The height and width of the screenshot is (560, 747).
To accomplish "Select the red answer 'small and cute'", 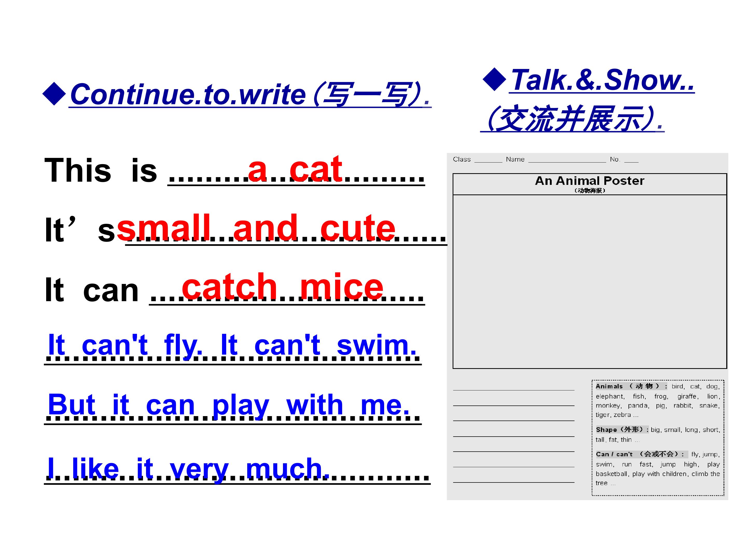I will (x=256, y=228).
